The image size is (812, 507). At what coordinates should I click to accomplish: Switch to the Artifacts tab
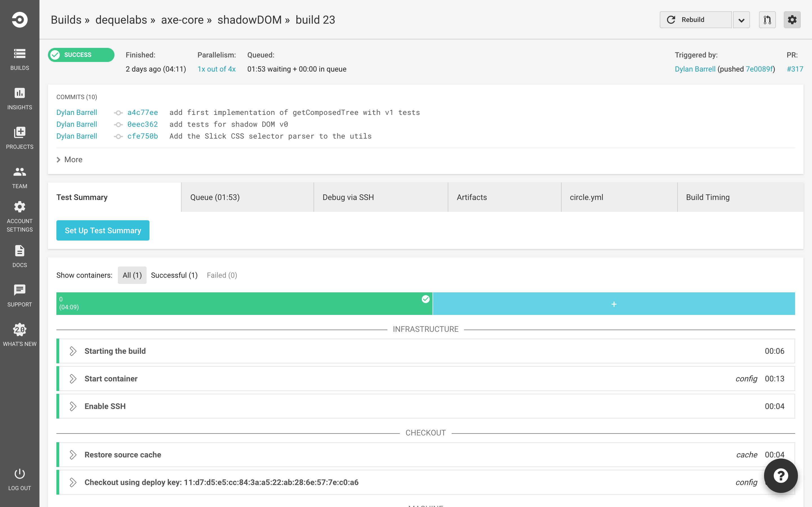pyautogui.click(x=471, y=197)
